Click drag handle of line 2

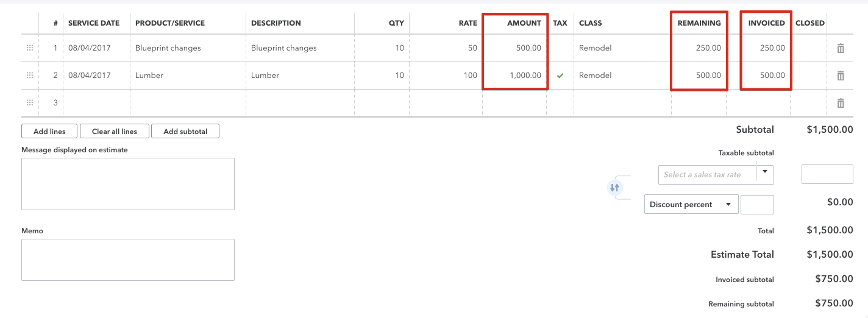click(x=30, y=76)
